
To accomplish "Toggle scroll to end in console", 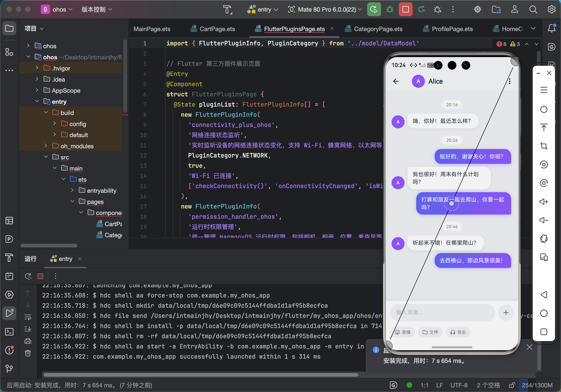I will click(x=28, y=329).
